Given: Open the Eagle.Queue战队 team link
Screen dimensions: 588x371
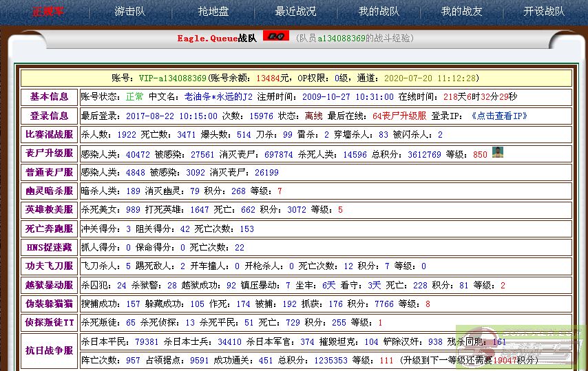Looking at the screenshot, I should pyautogui.click(x=216, y=39).
